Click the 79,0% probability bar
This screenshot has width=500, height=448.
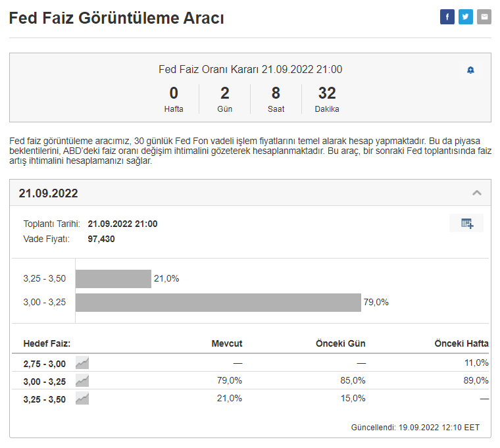coord(218,303)
